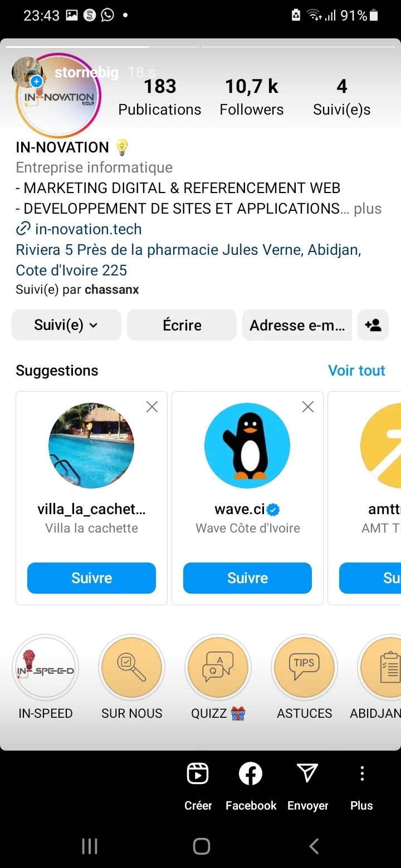Dismiss villa_la_cachette suggestion card

(x=151, y=407)
